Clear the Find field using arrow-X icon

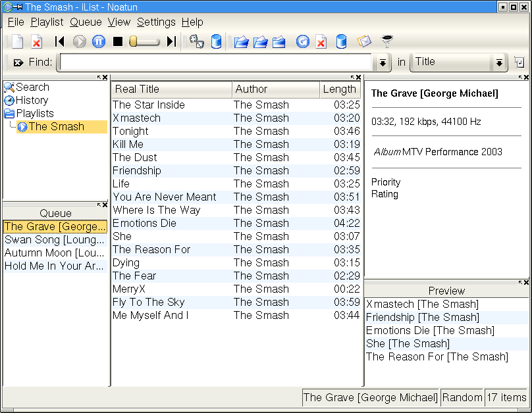tap(18, 62)
